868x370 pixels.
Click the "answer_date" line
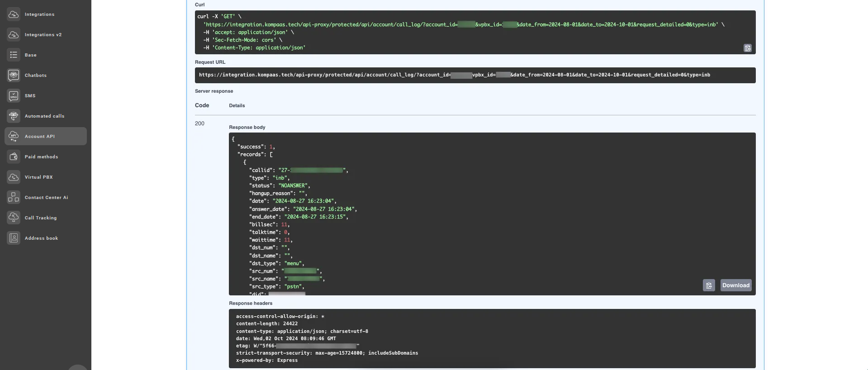coord(303,209)
